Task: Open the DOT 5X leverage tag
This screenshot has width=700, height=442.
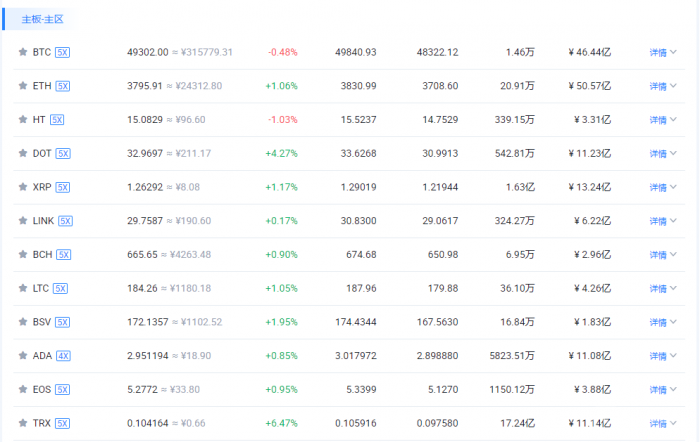Action: [63, 154]
